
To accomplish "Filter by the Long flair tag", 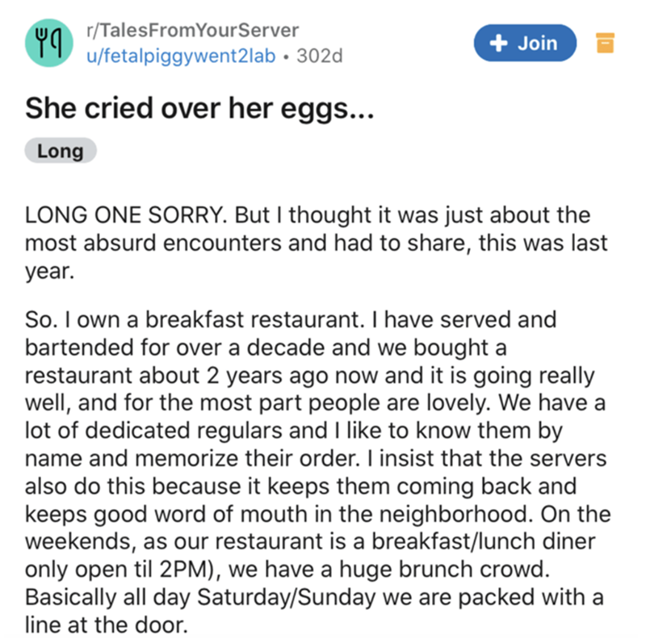I will point(61,151).
